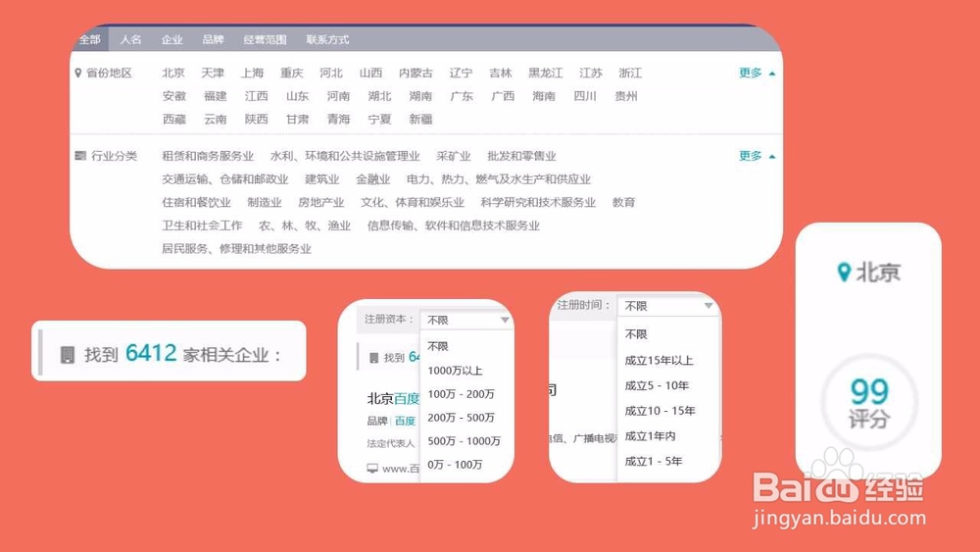Viewport: 980px width, 552px height.
Task: Collapse industry list with 更多 arrow
Action: (757, 156)
